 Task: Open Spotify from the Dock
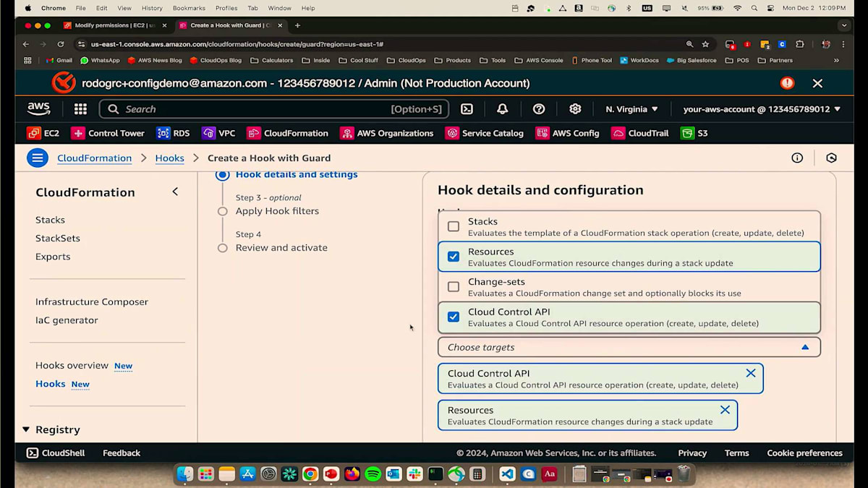[x=373, y=474]
